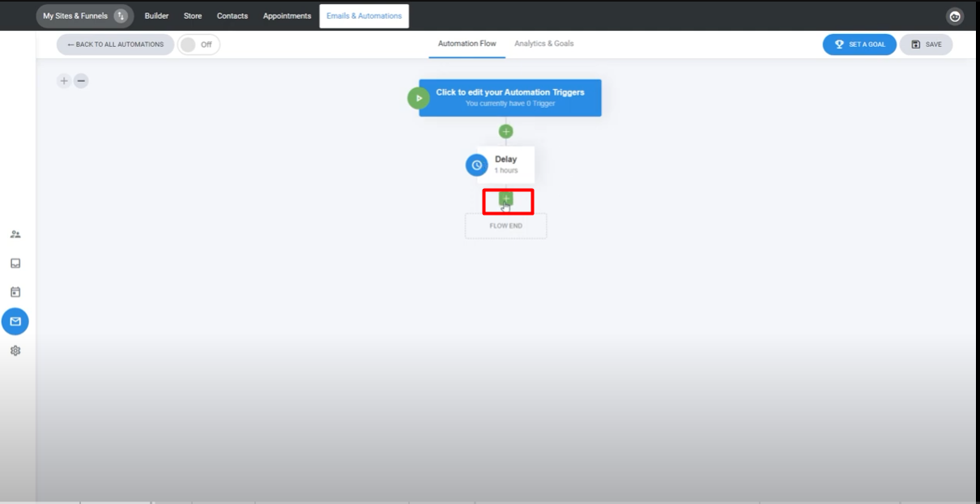Add a step below the Delay node

tap(506, 199)
